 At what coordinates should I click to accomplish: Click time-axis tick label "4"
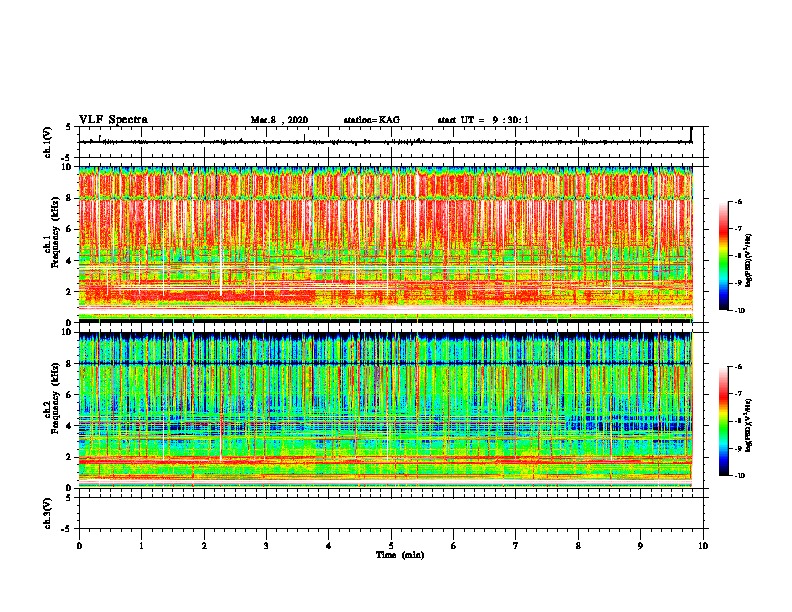pyautogui.click(x=329, y=546)
